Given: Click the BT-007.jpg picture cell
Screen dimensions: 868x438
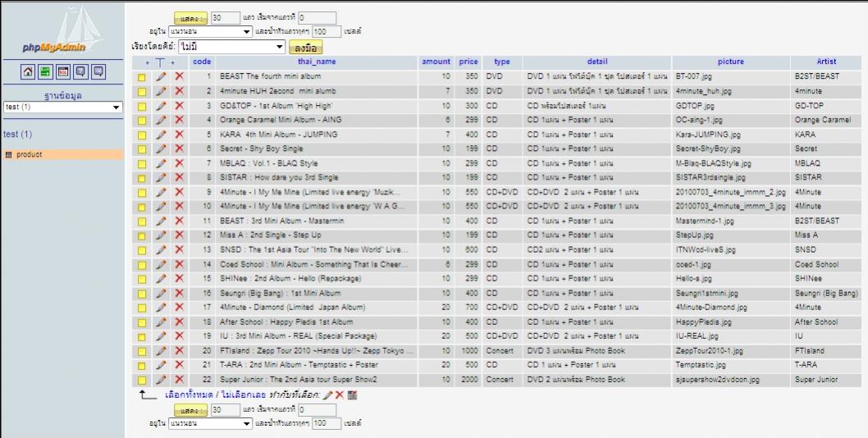Looking at the screenshot, I should coord(692,76).
